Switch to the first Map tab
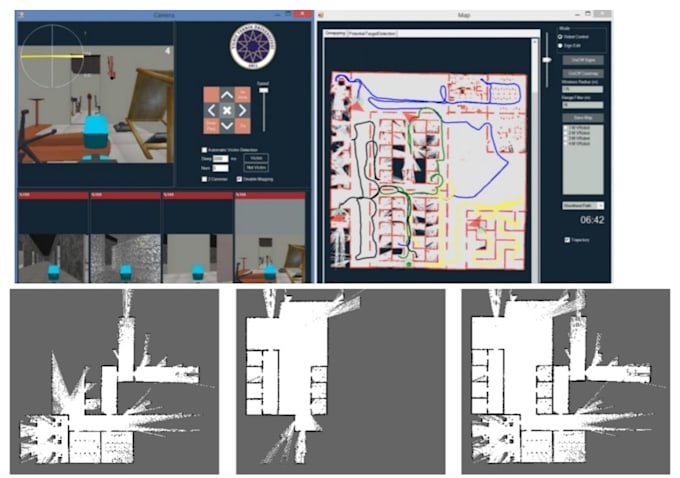The image size is (680, 478). (x=336, y=33)
